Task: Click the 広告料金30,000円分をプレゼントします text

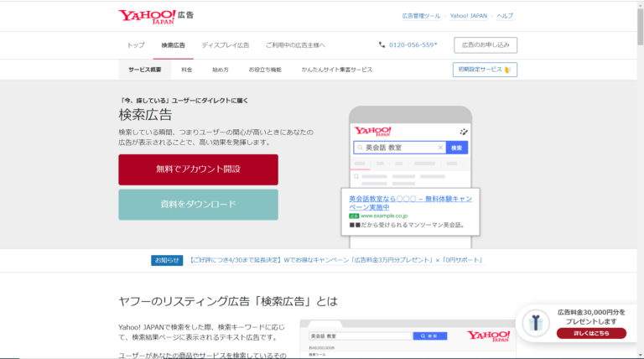Action: tap(591, 317)
